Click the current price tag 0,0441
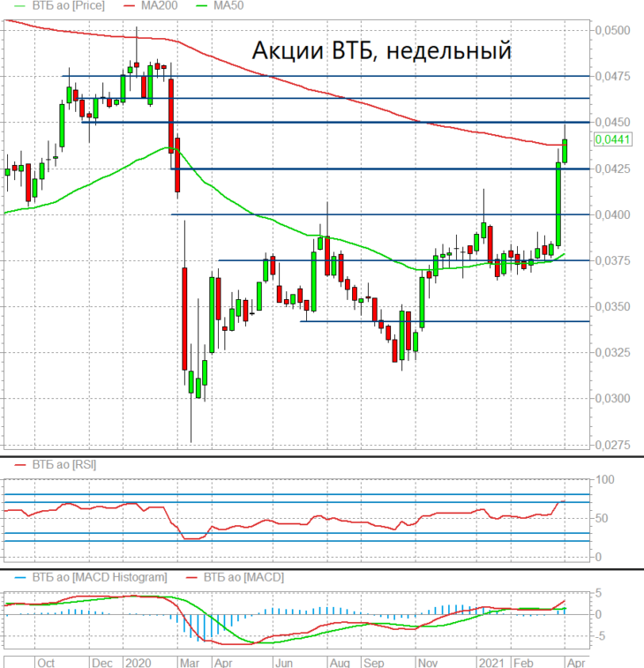The image size is (644, 668). point(612,139)
